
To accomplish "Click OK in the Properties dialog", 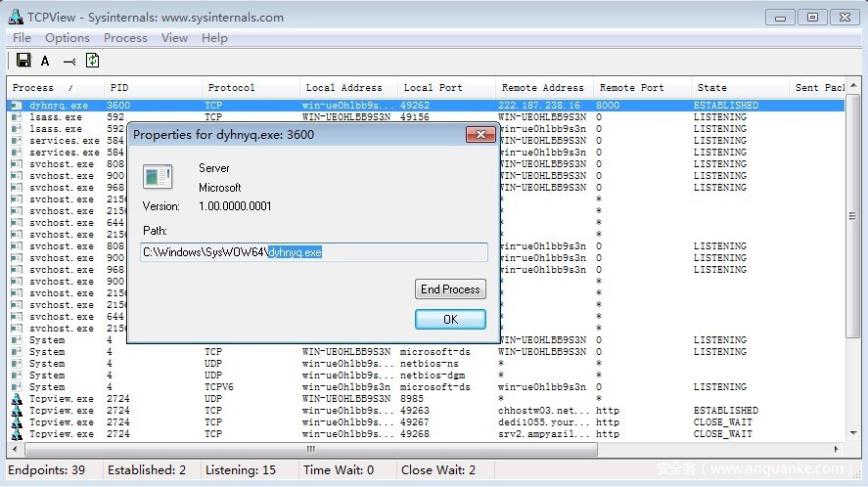I will (x=450, y=320).
